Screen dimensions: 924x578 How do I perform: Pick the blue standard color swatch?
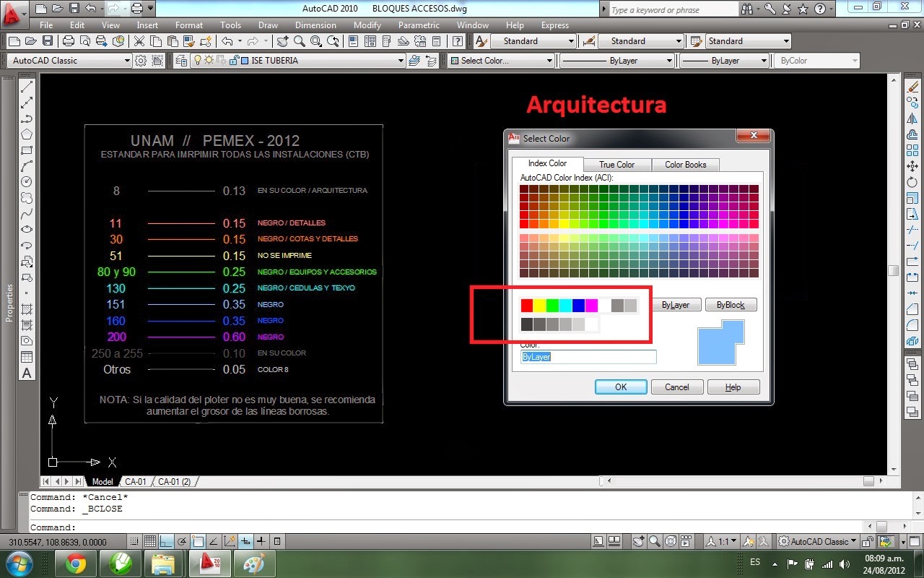(x=579, y=306)
